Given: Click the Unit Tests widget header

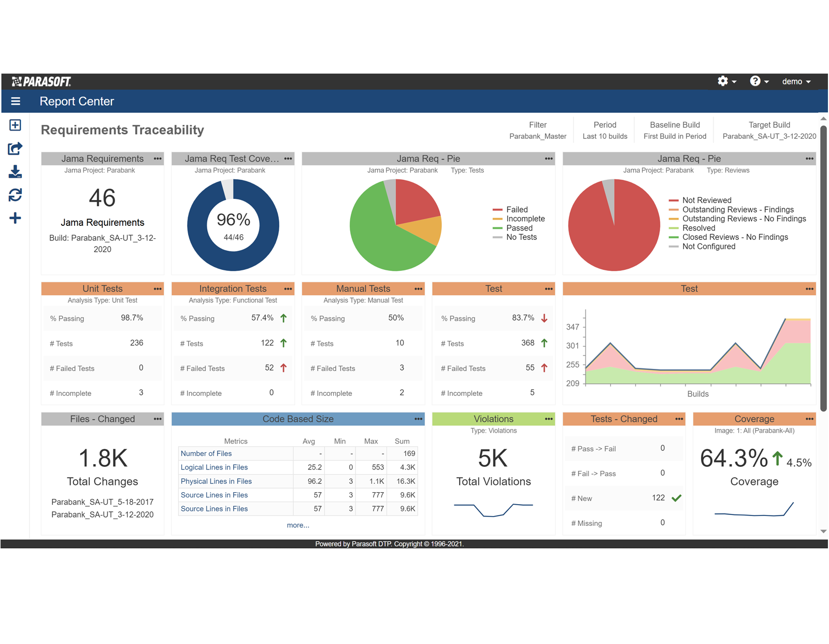Looking at the screenshot, I should 103,289.
